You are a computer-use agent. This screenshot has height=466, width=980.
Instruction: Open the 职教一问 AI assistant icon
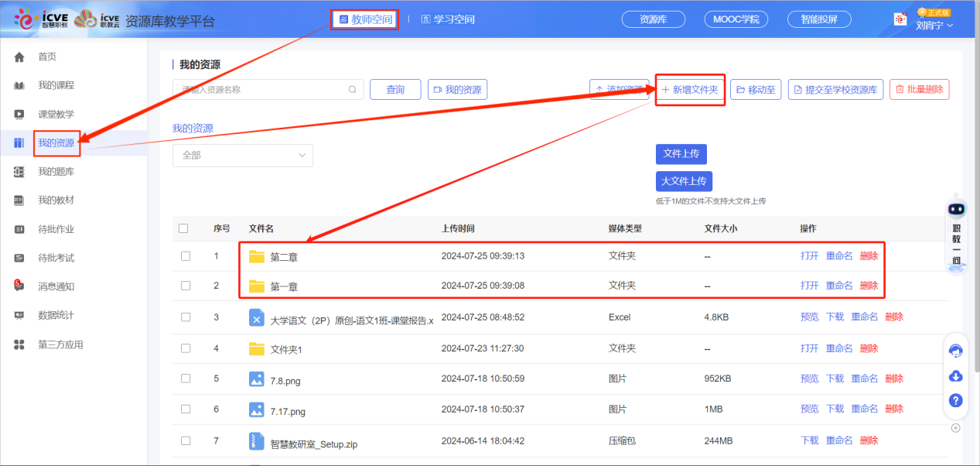[956, 208]
